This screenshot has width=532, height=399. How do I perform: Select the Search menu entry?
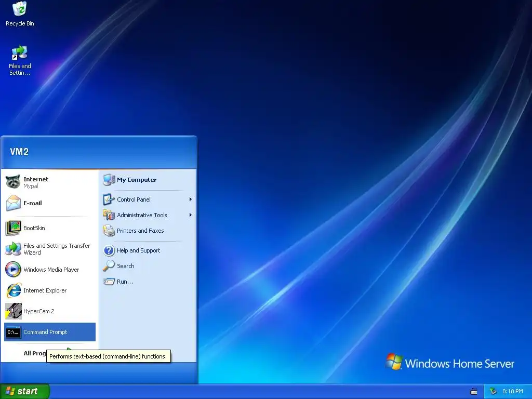(148, 266)
